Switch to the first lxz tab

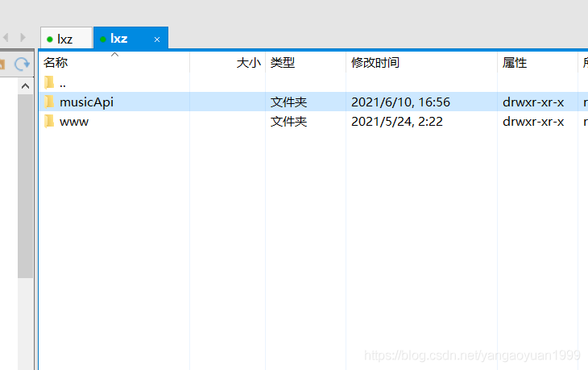pyautogui.click(x=66, y=38)
